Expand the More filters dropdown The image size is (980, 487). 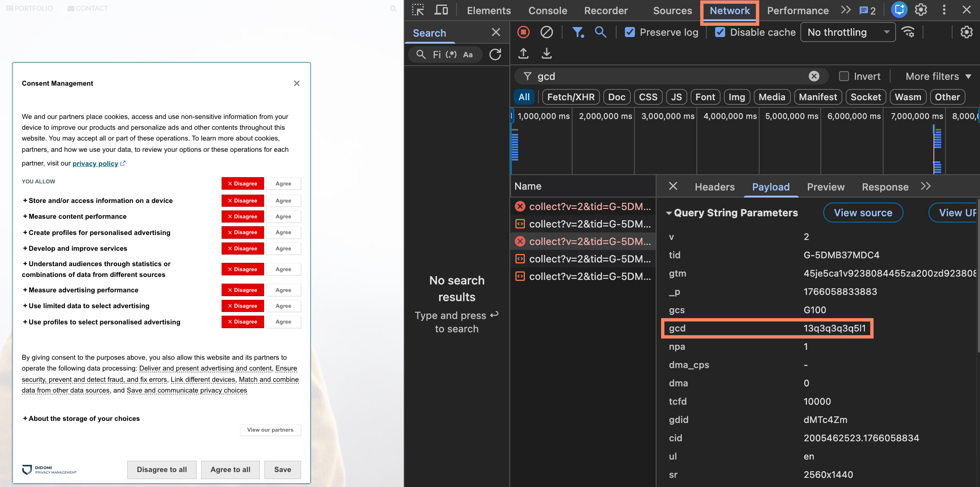pos(938,76)
